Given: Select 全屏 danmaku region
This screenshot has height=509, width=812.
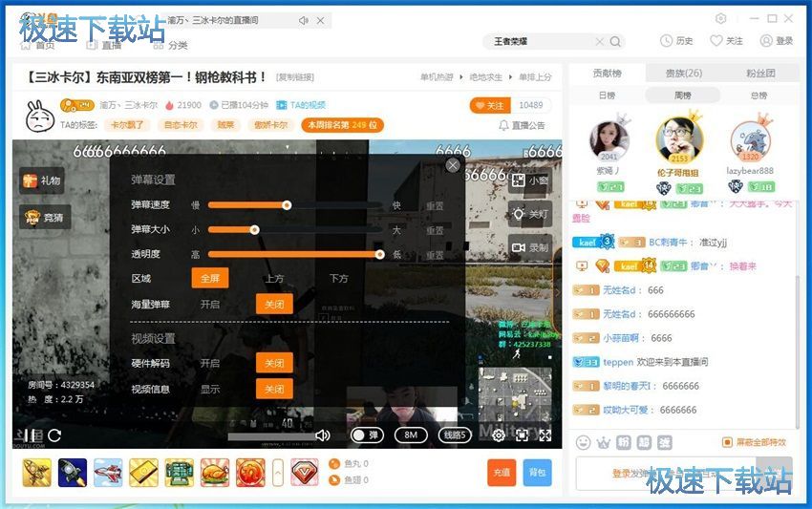Looking at the screenshot, I should coord(210,279).
